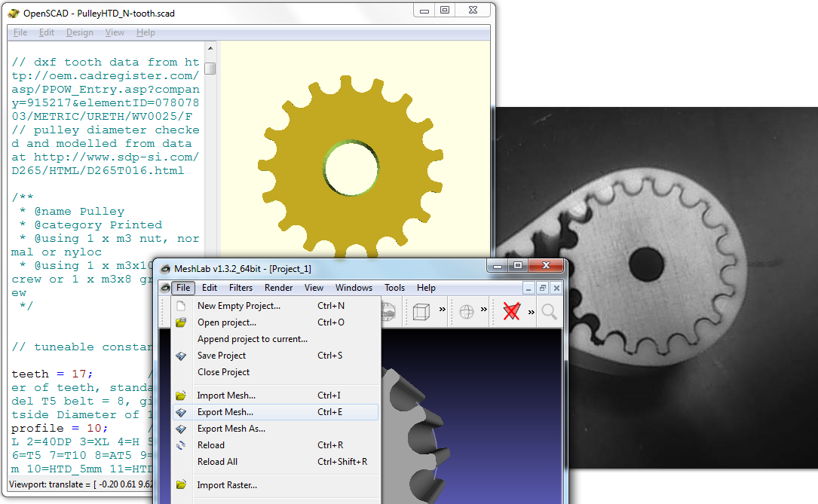
Task: Click the "// tuneable constan" comment line
Action: (82, 347)
